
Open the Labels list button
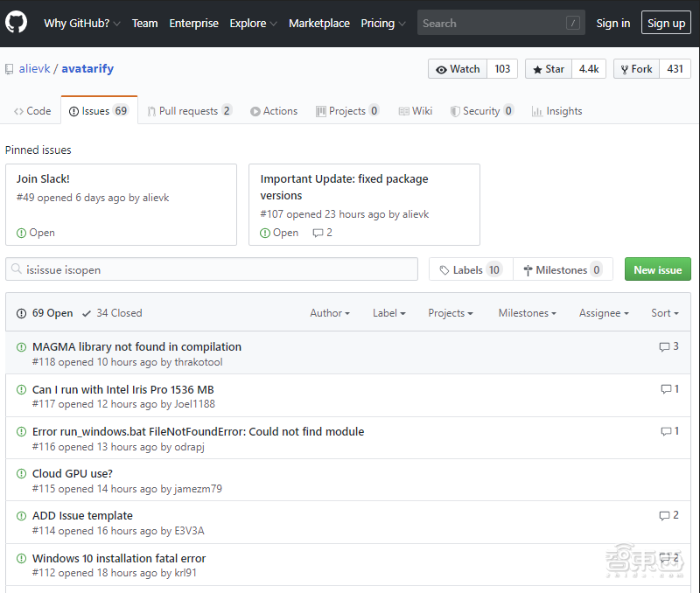click(470, 269)
